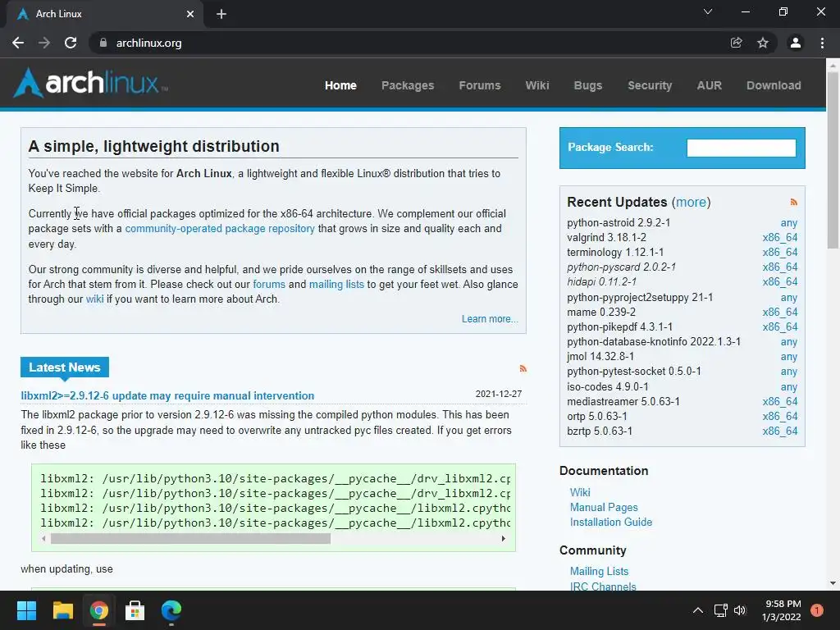Click the Latest News RSS feed icon
This screenshot has height=630, width=840.
(x=523, y=368)
